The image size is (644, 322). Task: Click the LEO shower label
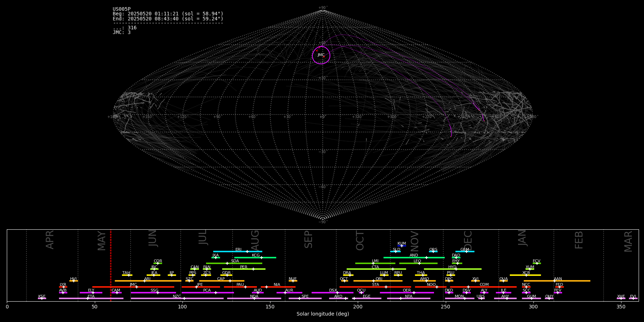coord(417,261)
